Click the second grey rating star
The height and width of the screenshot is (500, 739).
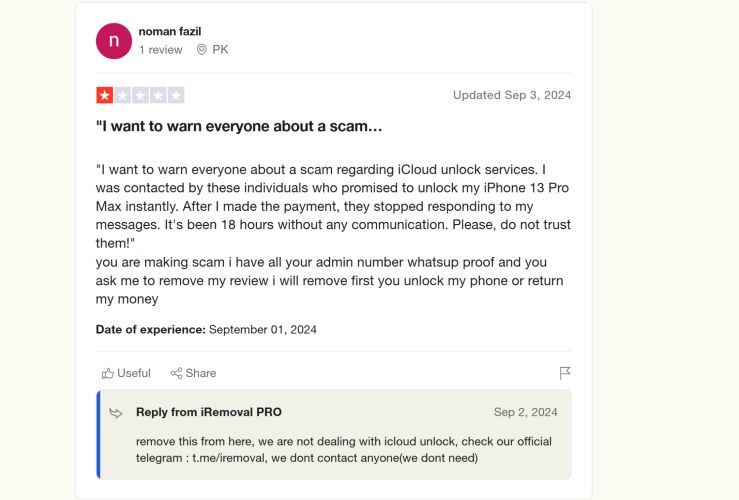pos(122,95)
